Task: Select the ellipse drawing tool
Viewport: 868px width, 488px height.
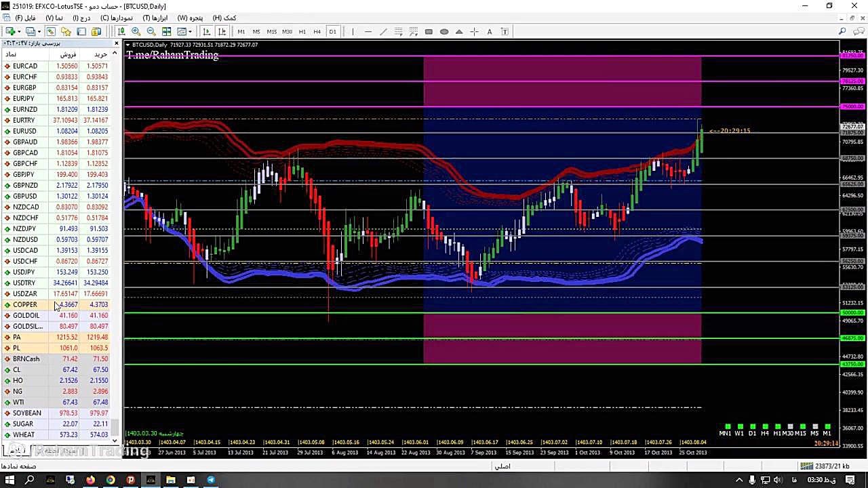Action: point(444,31)
